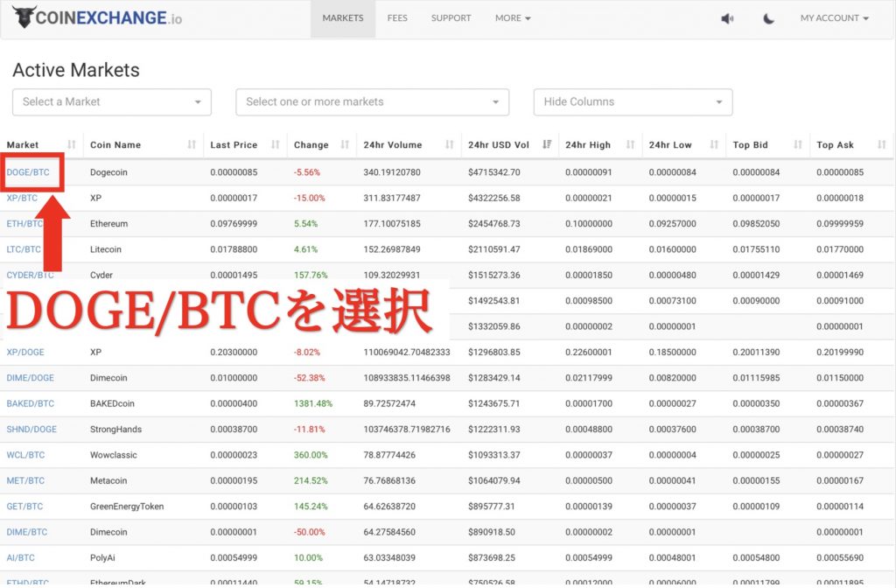
Task: Open the Select a Market dropdown
Action: [x=112, y=102]
